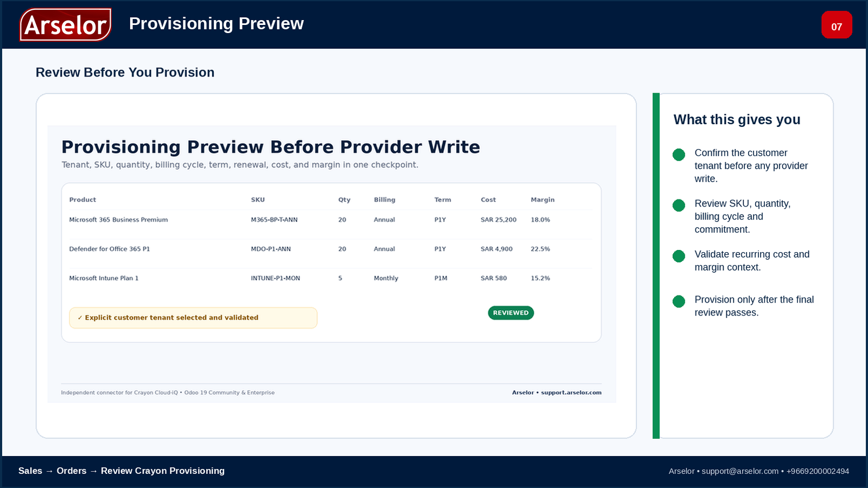Click the "Validate recurring cost" bullet text

[752, 261]
